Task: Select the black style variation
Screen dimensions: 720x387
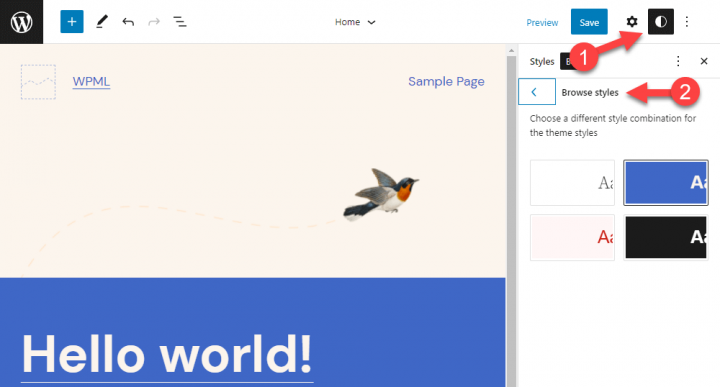Action: [x=666, y=237]
